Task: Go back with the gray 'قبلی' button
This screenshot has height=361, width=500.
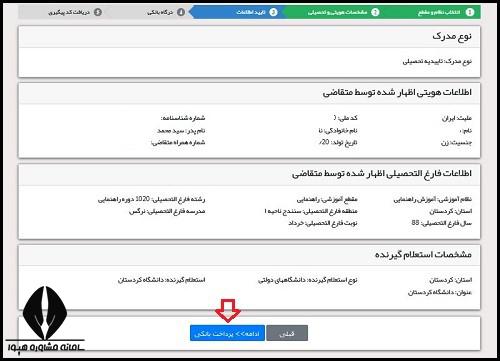Action: pyautogui.click(x=287, y=333)
